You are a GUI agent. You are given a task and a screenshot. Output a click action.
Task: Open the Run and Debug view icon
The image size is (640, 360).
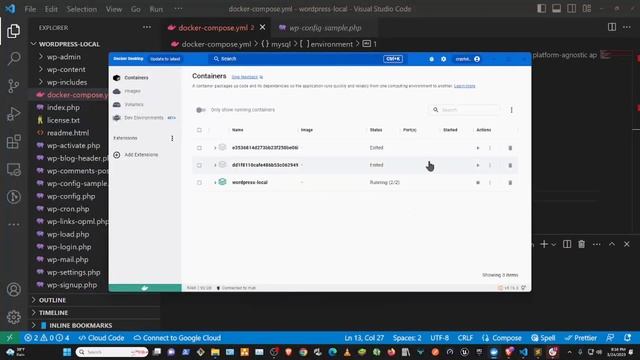tap(13, 114)
